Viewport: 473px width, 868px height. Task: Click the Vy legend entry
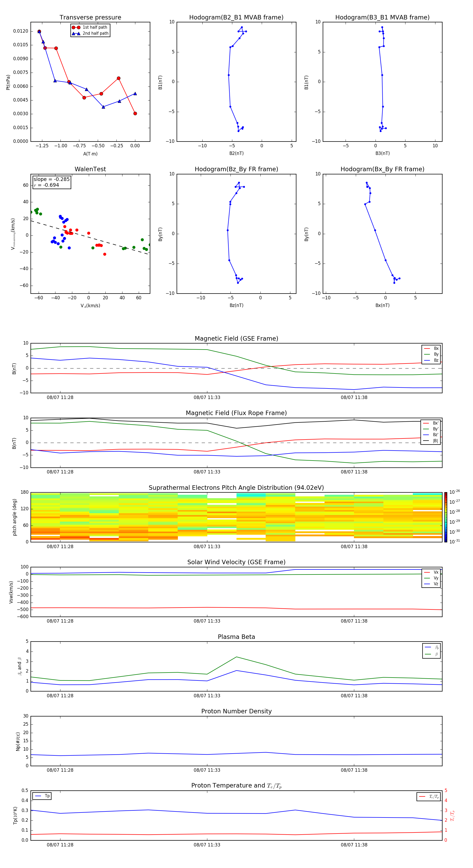[x=431, y=578]
